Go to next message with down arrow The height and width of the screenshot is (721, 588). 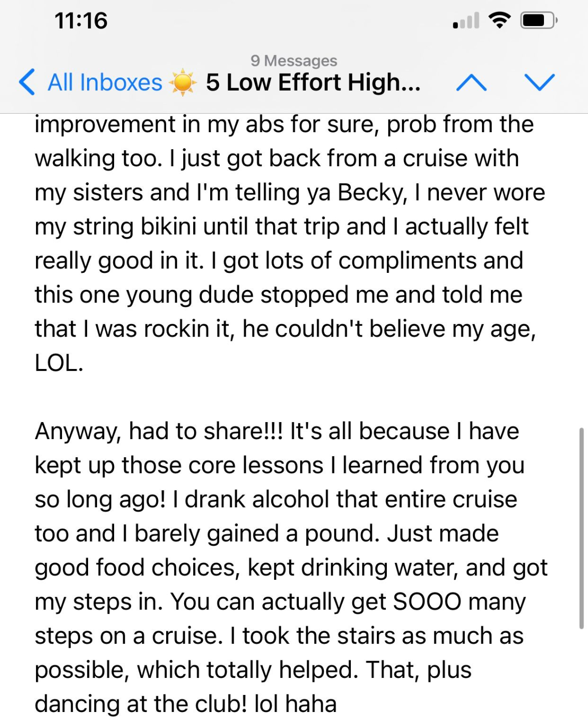(x=539, y=82)
